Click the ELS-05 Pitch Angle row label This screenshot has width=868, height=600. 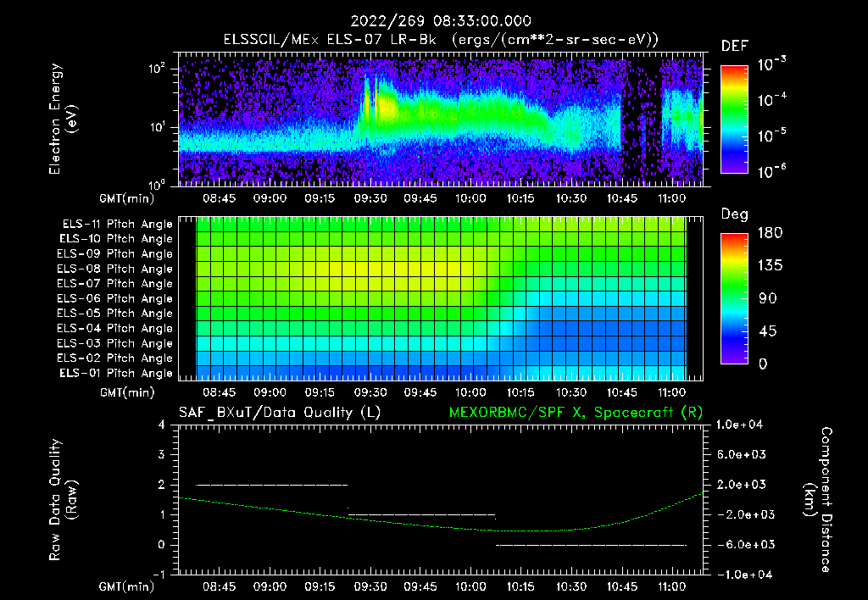point(114,314)
